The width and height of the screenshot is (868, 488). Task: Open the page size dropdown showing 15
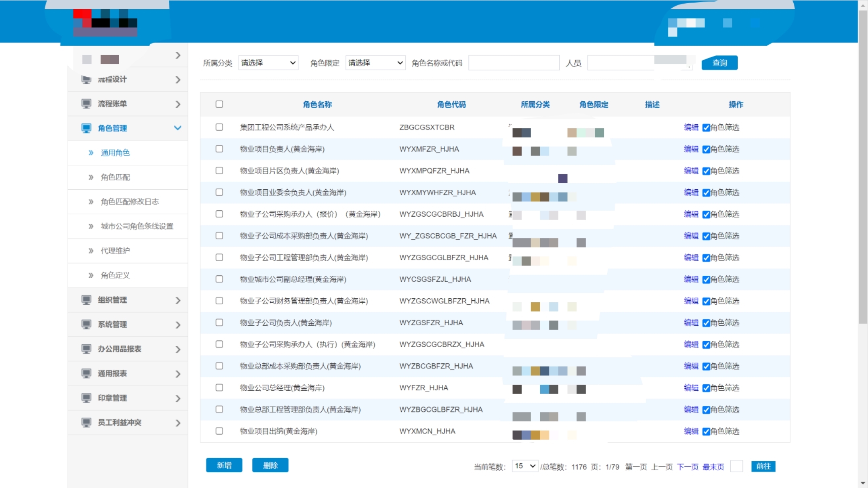pos(525,466)
